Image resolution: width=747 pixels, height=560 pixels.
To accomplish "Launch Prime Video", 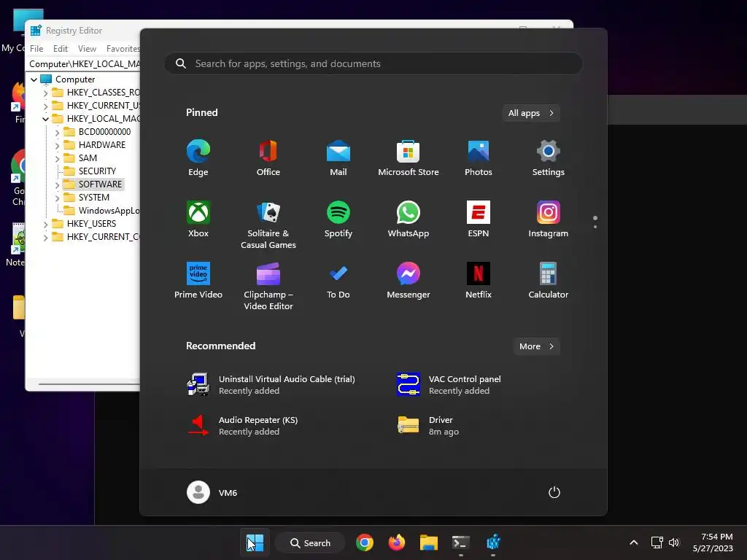I will click(x=198, y=281).
